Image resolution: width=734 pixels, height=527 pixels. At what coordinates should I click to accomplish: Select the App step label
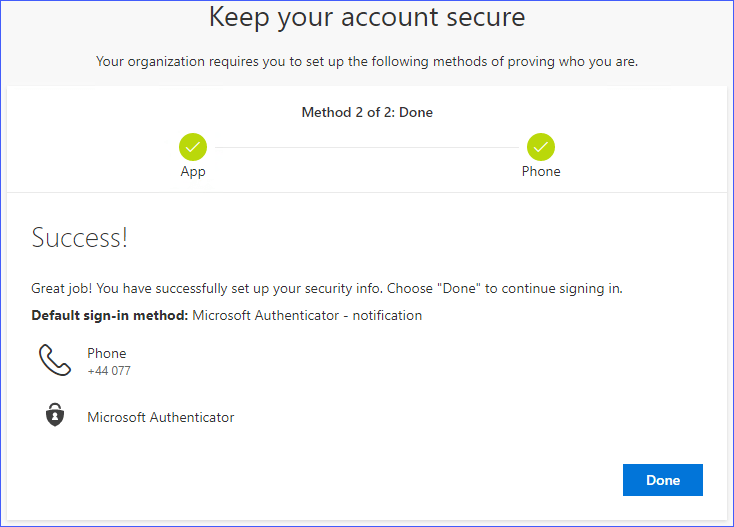[193, 172]
